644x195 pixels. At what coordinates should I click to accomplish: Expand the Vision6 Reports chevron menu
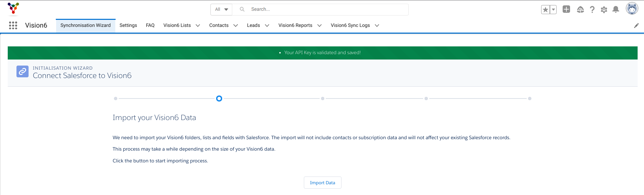[320, 26]
